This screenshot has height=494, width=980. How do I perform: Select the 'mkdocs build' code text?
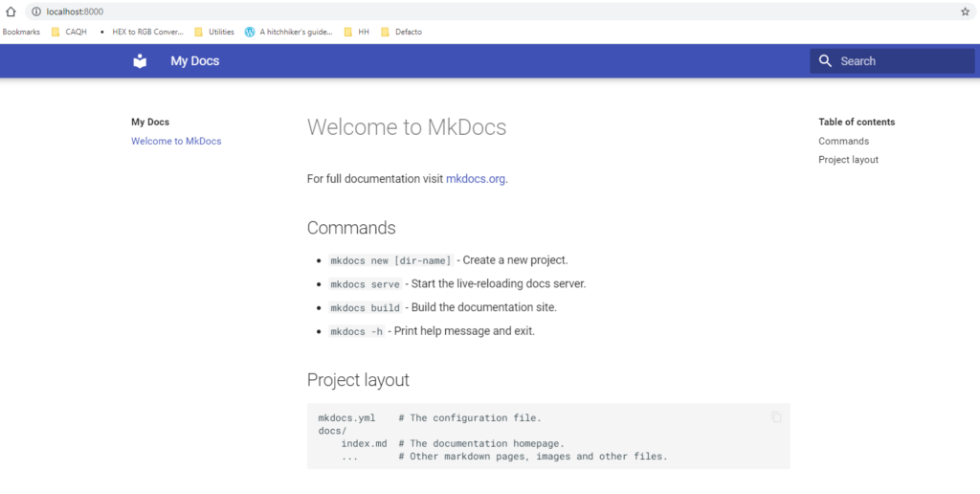(365, 307)
